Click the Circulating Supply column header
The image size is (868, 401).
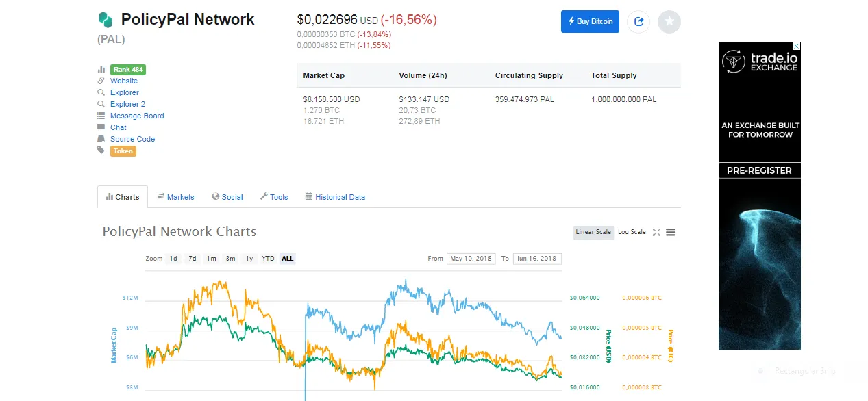[x=529, y=75]
